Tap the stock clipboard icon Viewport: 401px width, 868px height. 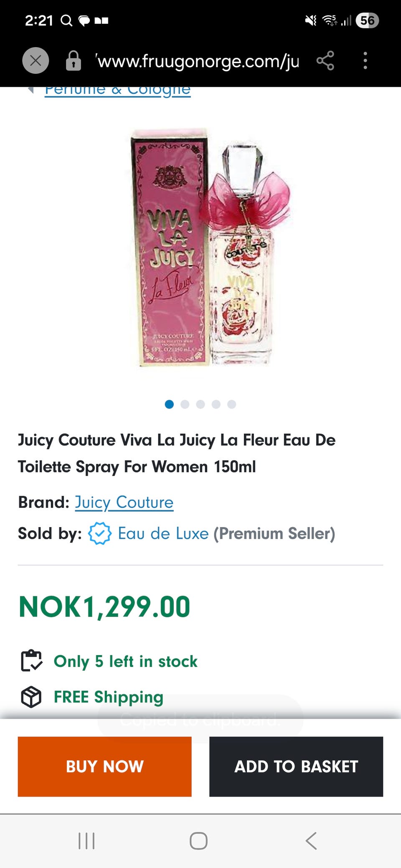pyautogui.click(x=31, y=661)
